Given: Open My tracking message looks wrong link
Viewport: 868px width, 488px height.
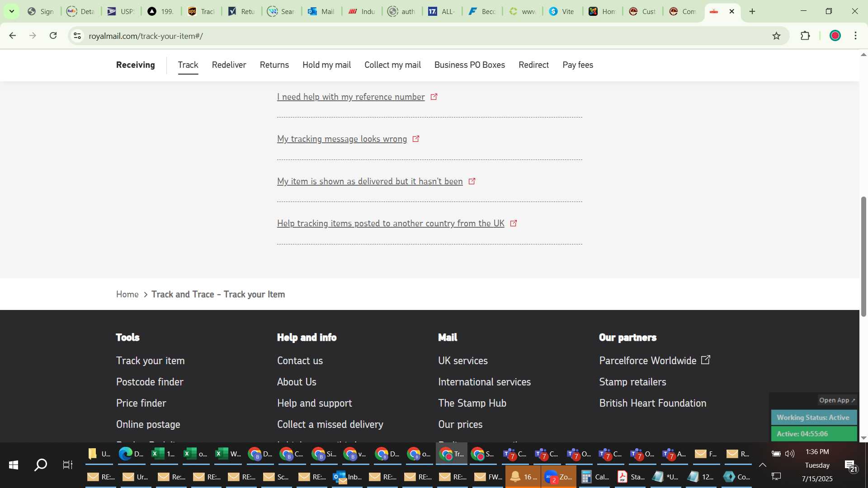Looking at the screenshot, I should point(342,139).
